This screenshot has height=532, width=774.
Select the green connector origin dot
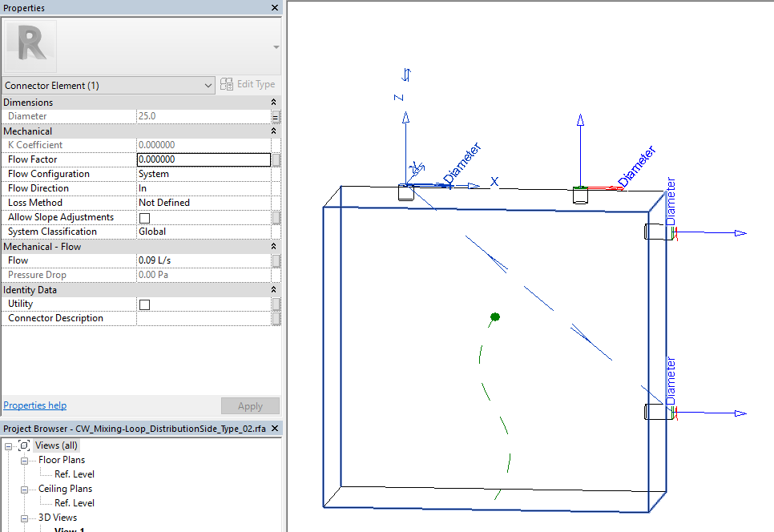(494, 317)
